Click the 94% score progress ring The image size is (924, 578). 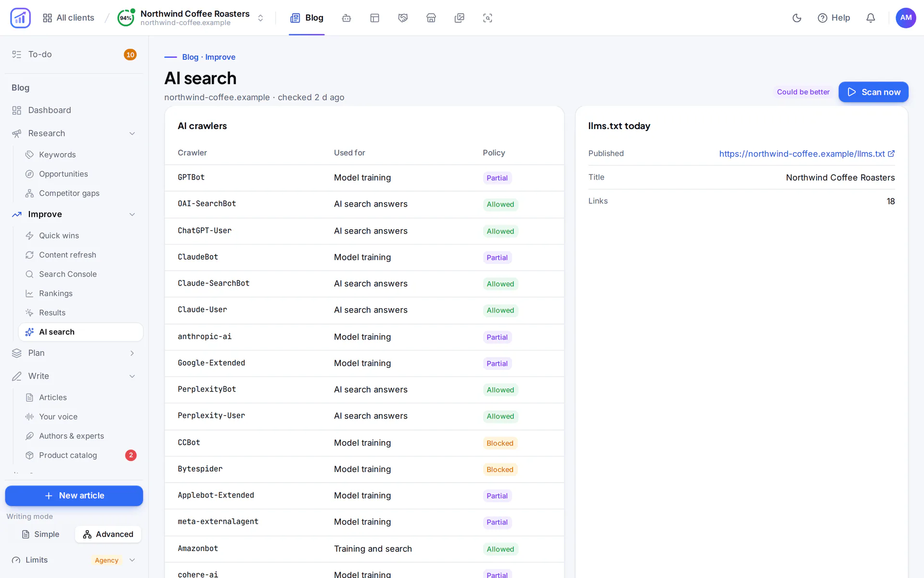click(x=126, y=18)
